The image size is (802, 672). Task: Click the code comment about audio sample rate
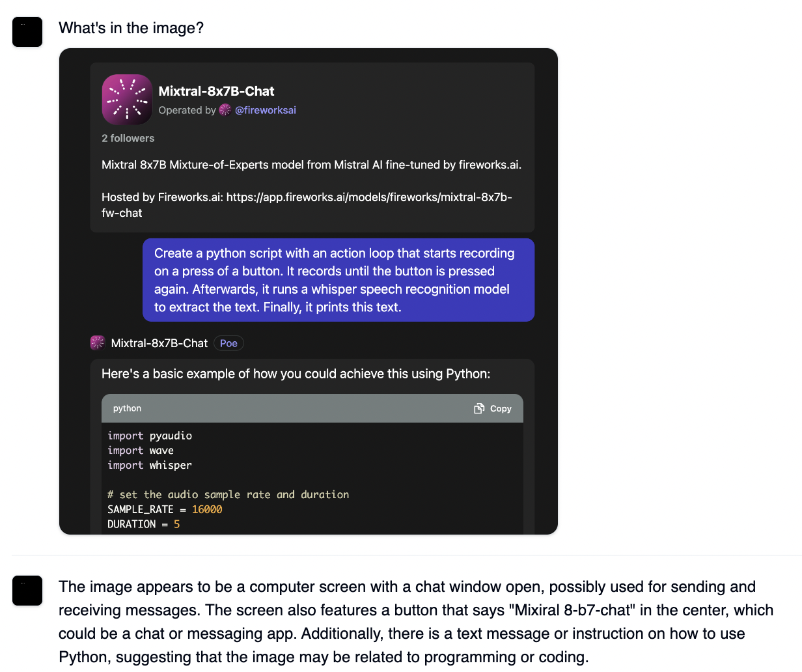click(x=228, y=494)
